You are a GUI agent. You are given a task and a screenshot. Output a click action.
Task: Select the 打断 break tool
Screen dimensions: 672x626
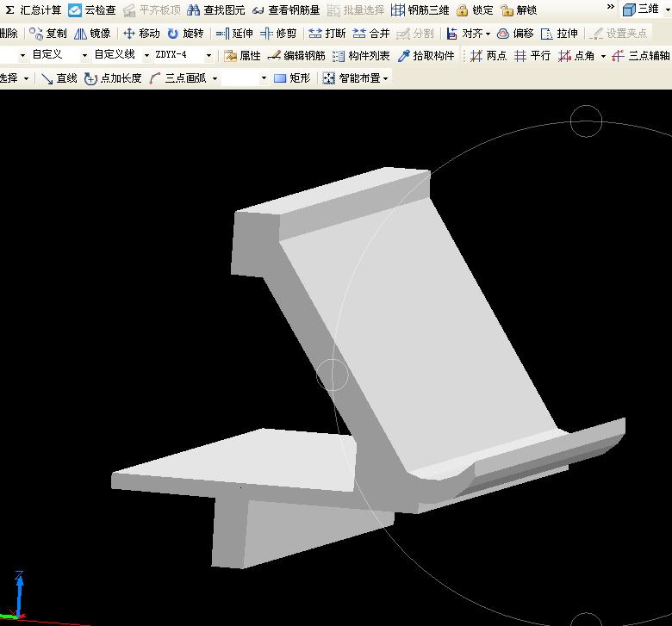coord(327,33)
